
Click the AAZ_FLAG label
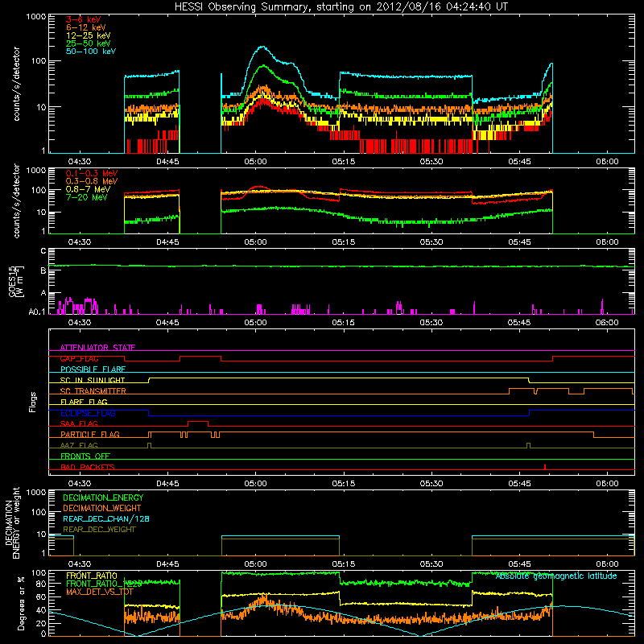(79, 446)
